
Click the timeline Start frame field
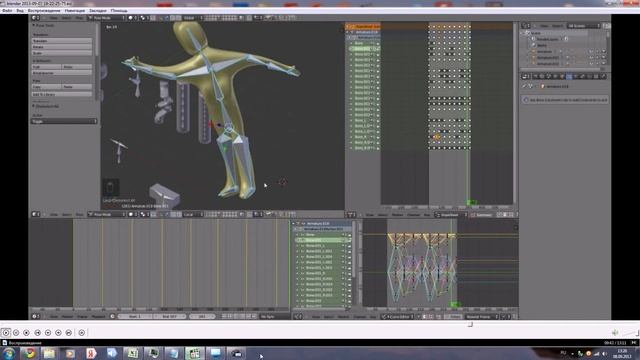coord(135,316)
